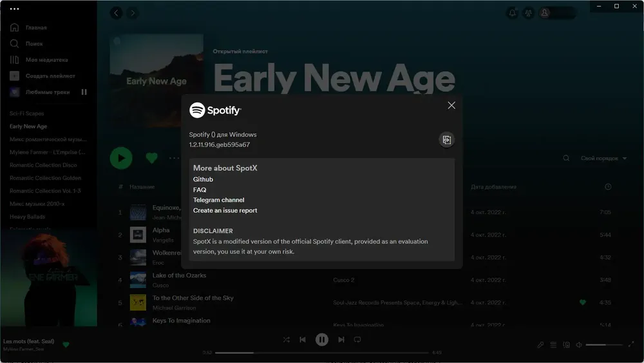
Task: Click the Spotify logo in dialog
Action: coord(215,110)
